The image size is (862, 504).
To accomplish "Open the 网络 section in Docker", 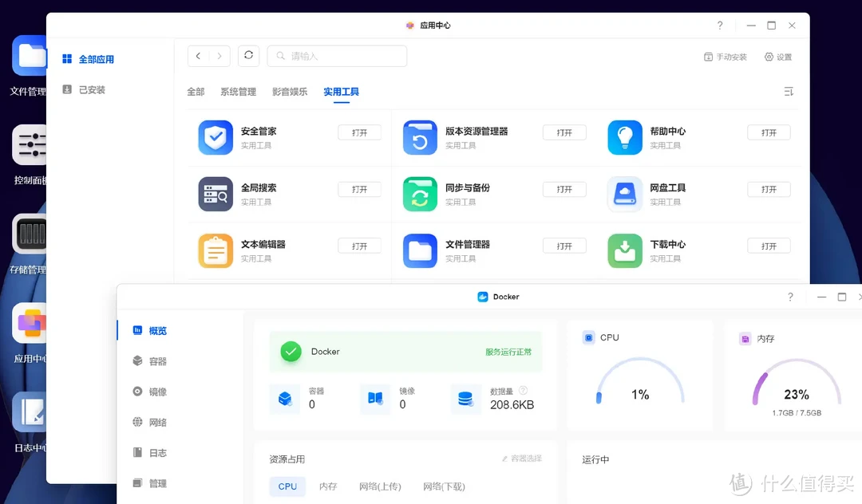I will click(x=157, y=422).
